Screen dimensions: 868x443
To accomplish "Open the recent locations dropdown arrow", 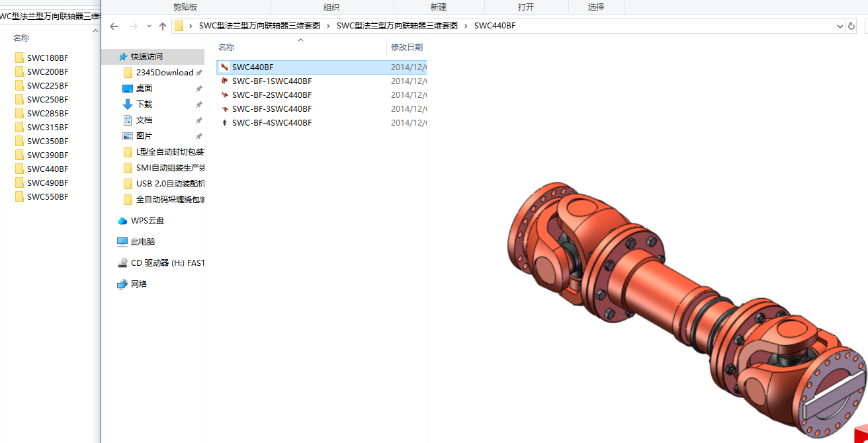I will (x=148, y=26).
